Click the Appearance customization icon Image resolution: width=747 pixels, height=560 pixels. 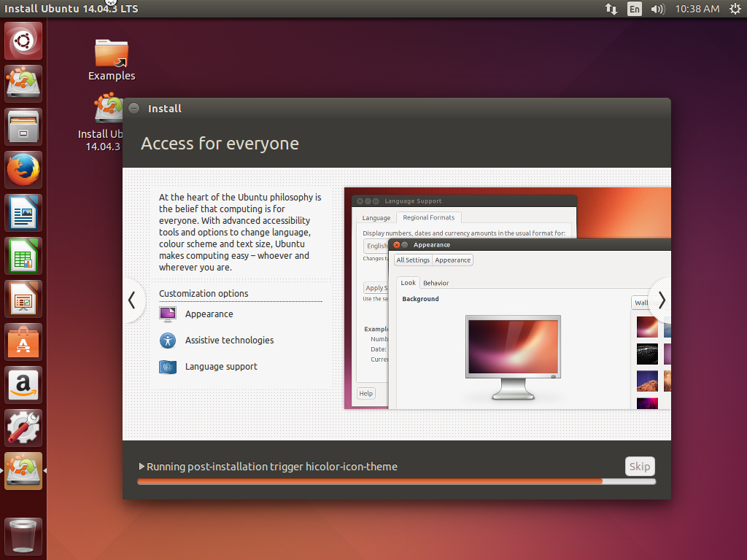pos(168,314)
